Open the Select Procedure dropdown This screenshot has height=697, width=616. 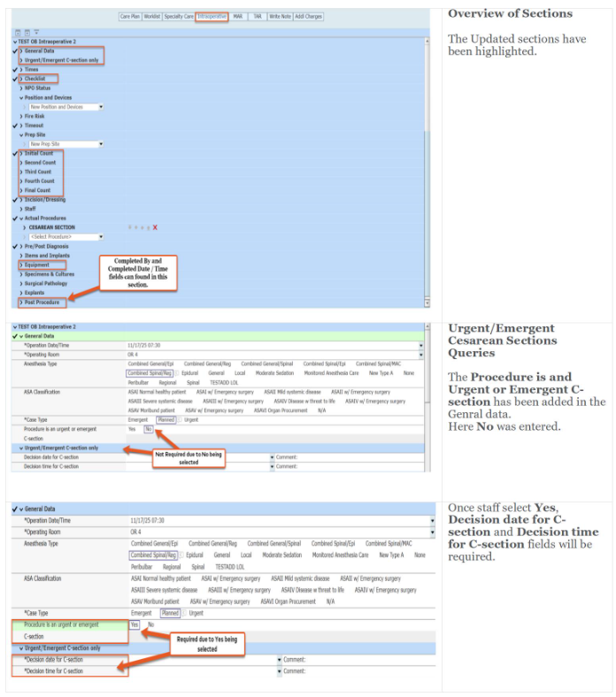(100, 237)
